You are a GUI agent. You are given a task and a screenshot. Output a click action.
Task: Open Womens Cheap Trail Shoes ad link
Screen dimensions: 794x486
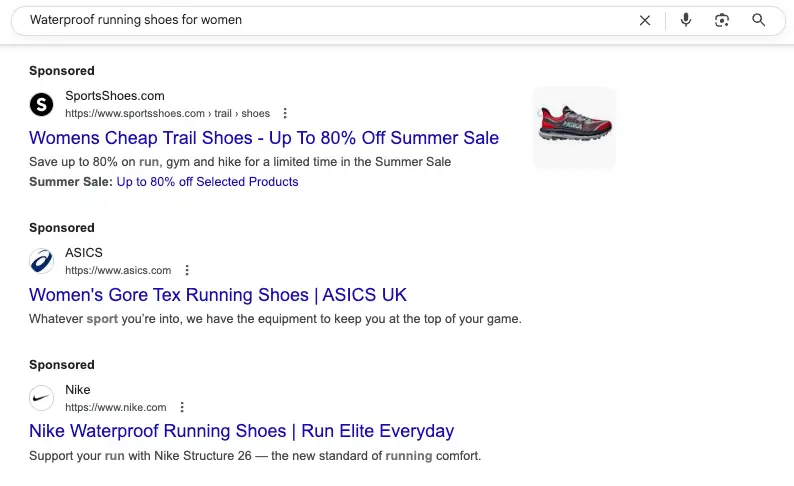pos(264,138)
